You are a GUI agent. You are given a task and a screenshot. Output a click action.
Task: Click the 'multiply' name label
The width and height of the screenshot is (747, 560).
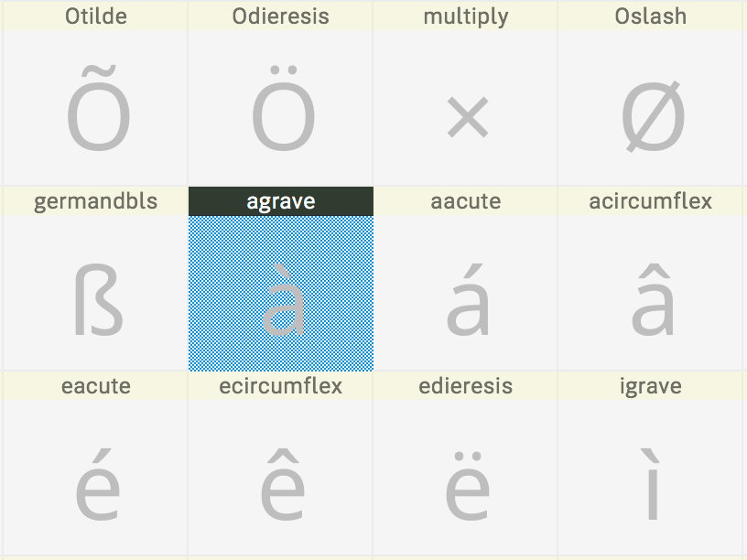click(466, 16)
